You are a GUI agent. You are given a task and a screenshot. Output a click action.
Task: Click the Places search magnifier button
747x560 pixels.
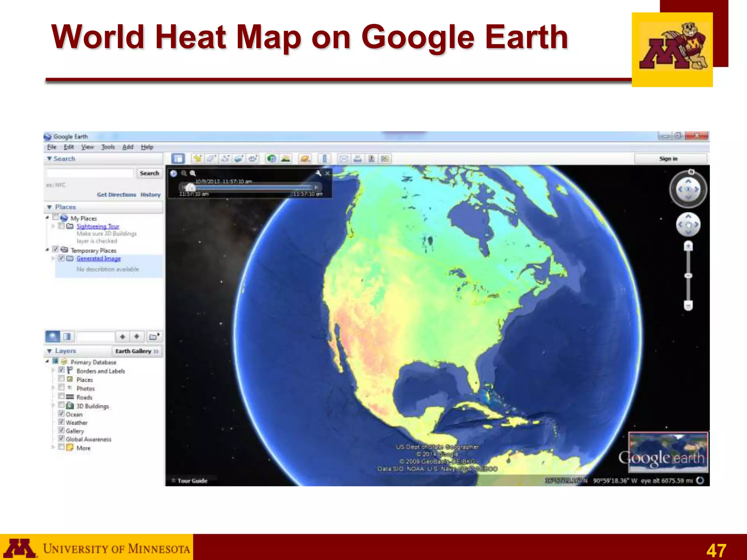[x=53, y=336]
